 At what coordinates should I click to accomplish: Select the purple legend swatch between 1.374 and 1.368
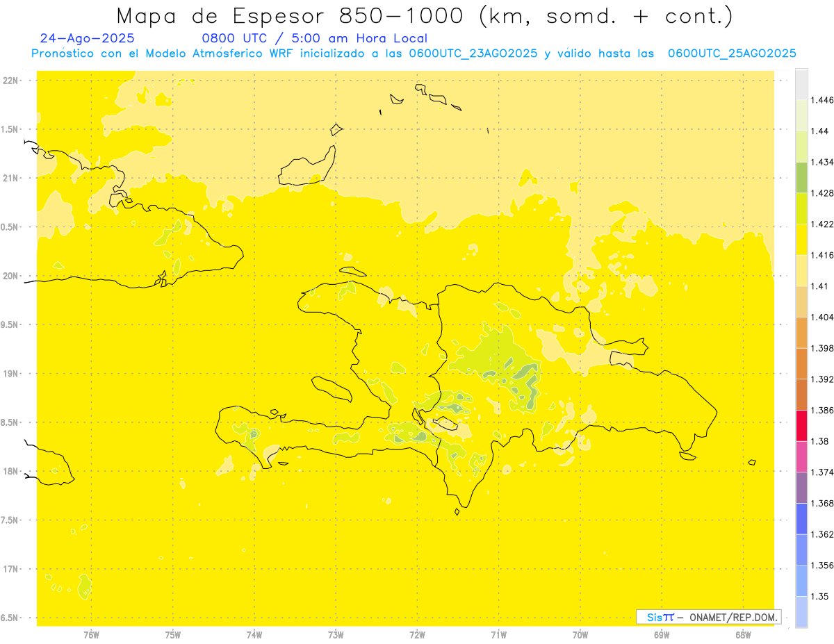click(x=801, y=488)
